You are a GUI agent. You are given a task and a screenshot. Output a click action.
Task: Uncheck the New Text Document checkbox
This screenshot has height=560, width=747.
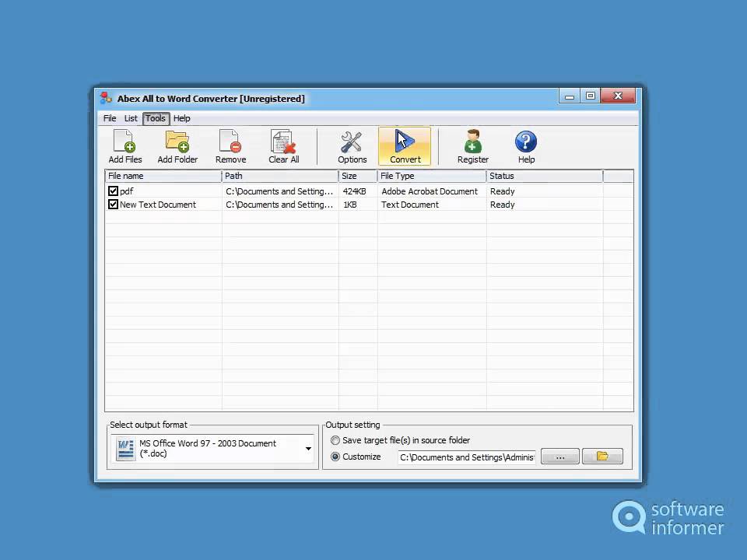click(113, 205)
